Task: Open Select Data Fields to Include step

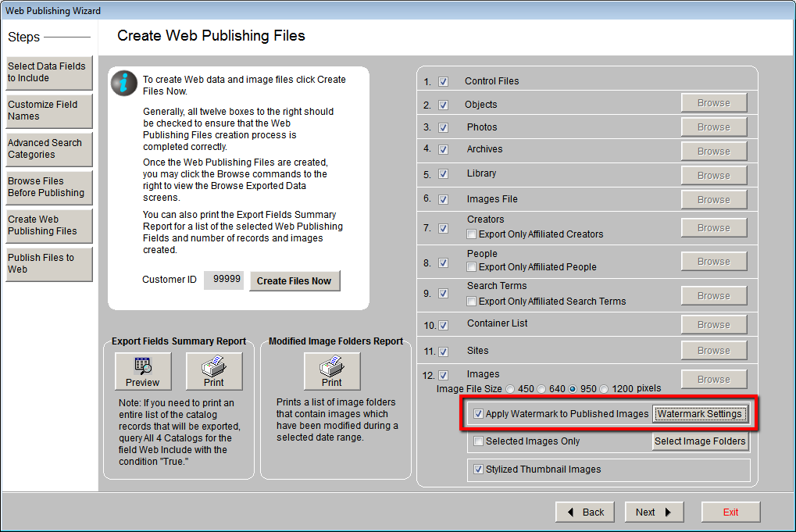Action: [x=48, y=73]
